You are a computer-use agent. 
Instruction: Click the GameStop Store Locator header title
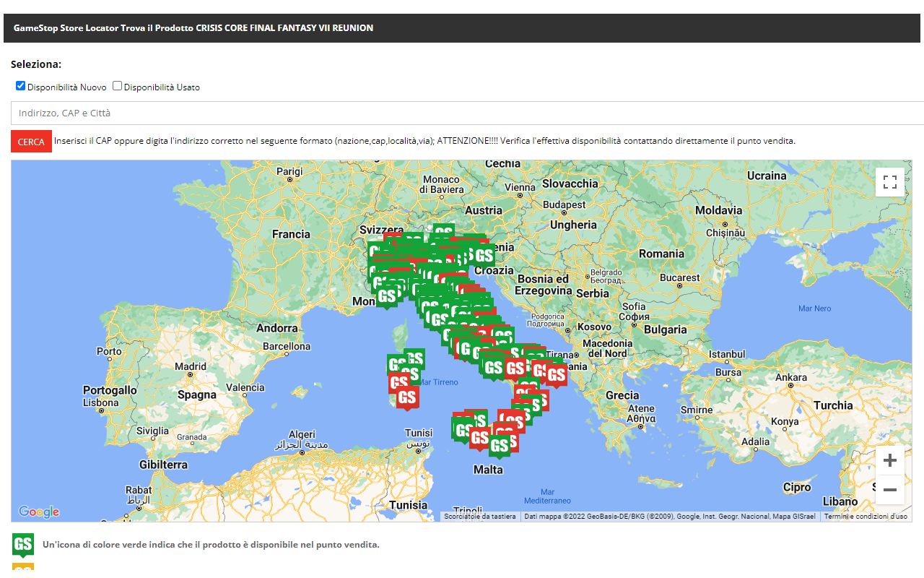pyautogui.click(x=193, y=28)
